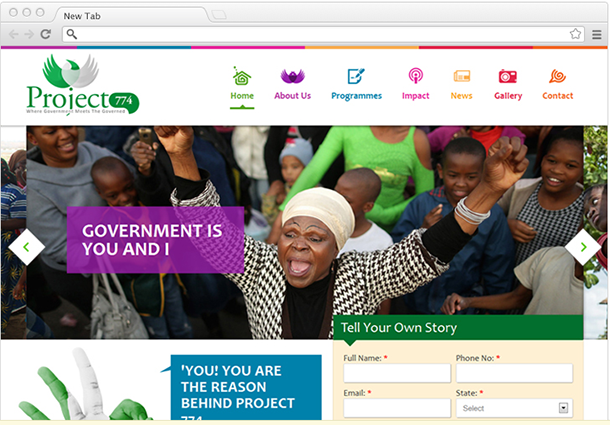Open About Us wings icon
The height and width of the screenshot is (425, 610).
coord(293,76)
